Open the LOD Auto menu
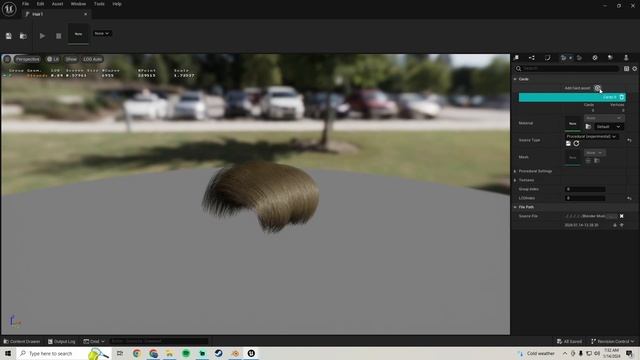 pos(92,59)
